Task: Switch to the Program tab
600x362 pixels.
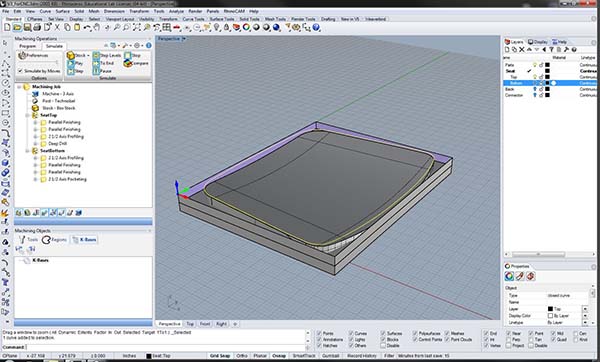Action: coord(28,46)
